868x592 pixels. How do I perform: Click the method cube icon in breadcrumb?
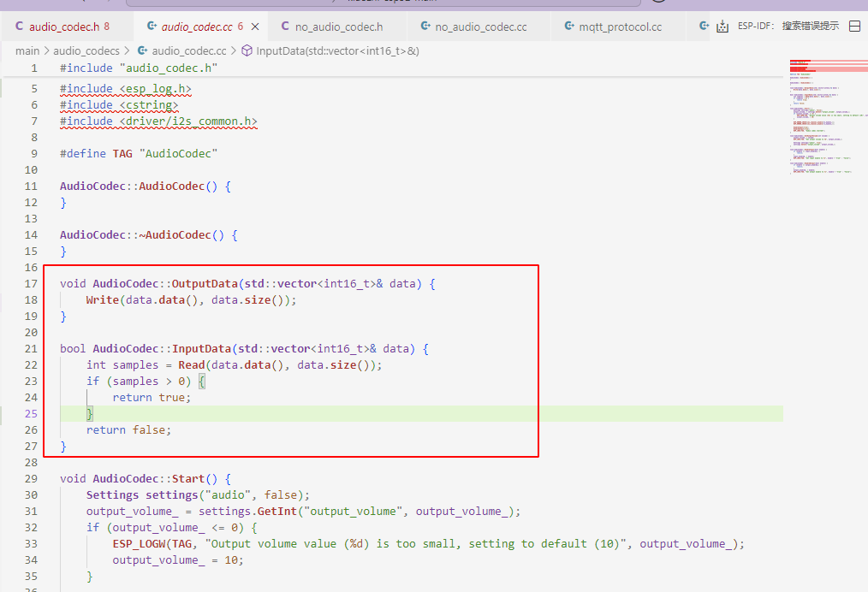[247, 50]
